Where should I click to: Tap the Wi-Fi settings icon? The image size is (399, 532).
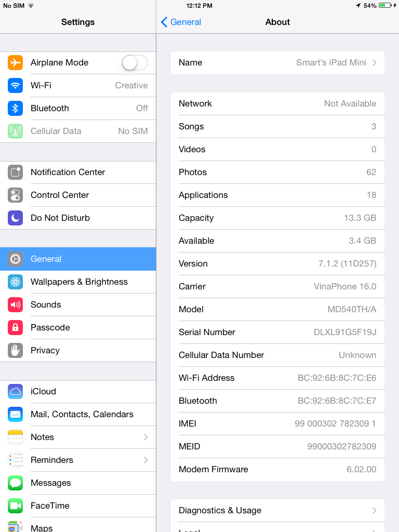click(15, 86)
